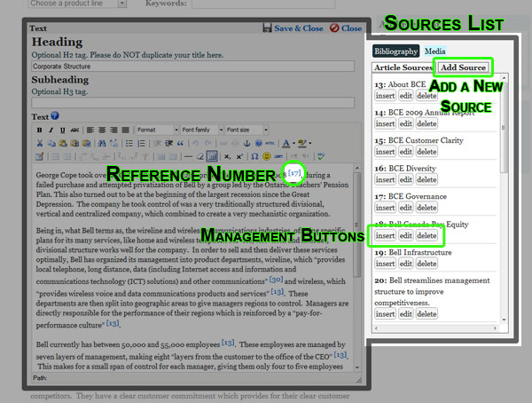Undo the last edit
The image size is (532, 403).
pos(196,143)
